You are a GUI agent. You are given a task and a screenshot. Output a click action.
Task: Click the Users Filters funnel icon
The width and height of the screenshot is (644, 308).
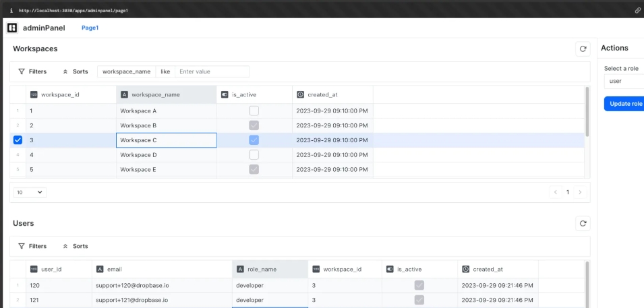(22, 246)
